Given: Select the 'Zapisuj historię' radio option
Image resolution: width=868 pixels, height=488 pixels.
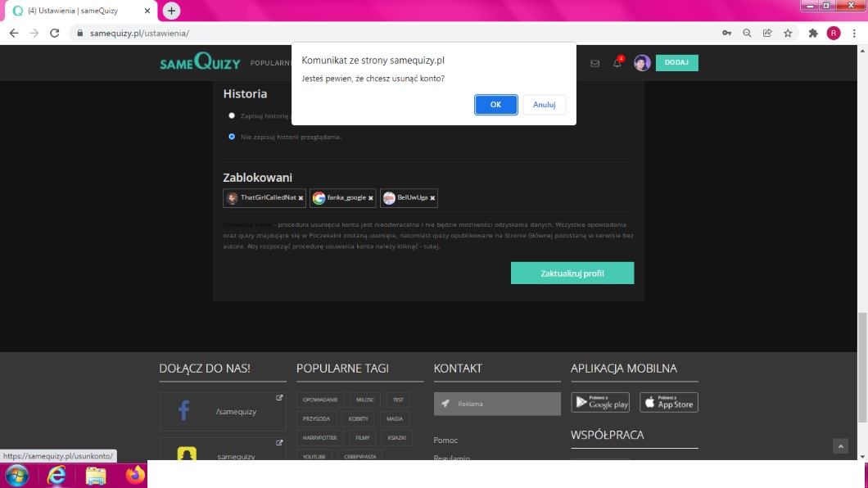Looking at the screenshot, I should 232,115.
